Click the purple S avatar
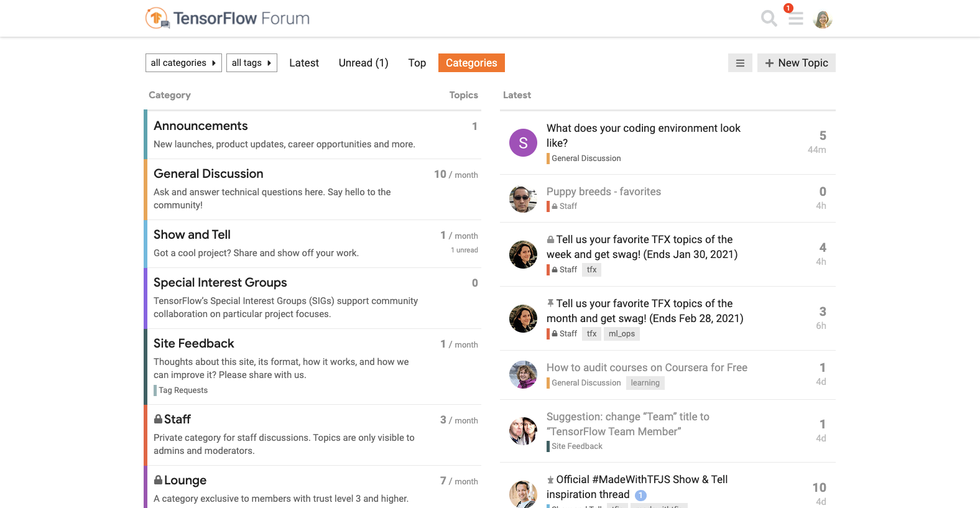The width and height of the screenshot is (980, 508). click(x=523, y=143)
